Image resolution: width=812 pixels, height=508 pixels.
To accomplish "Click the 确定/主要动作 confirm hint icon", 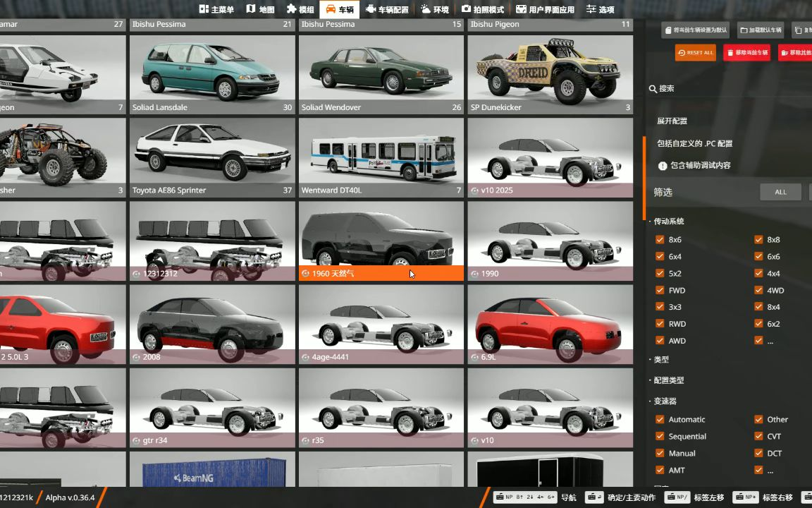I will [x=594, y=497].
